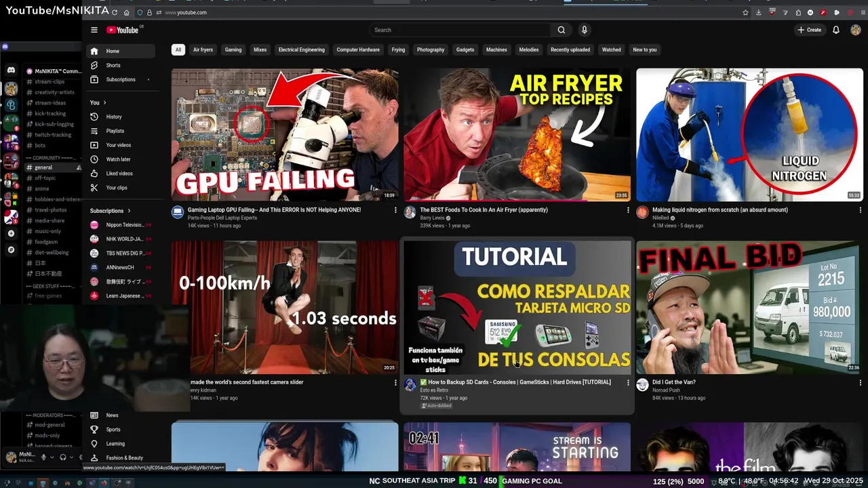Open Nippon Television subscription channel
This screenshot has width=868, height=488.
click(121, 224)
